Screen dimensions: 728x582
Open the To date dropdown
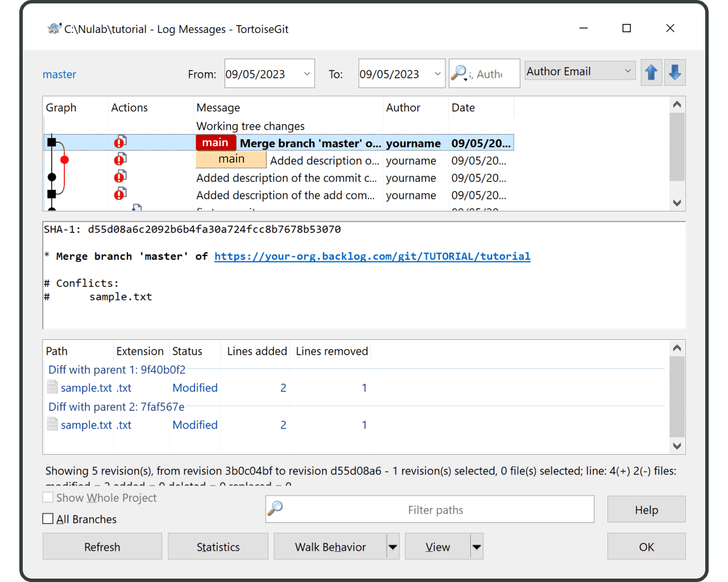437,74
